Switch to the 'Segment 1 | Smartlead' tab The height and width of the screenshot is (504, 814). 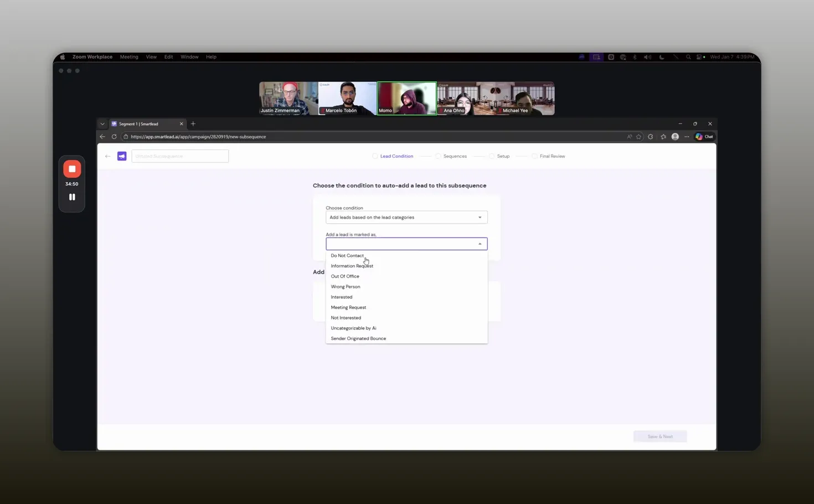pyautogui.click(x=141, y=124)
